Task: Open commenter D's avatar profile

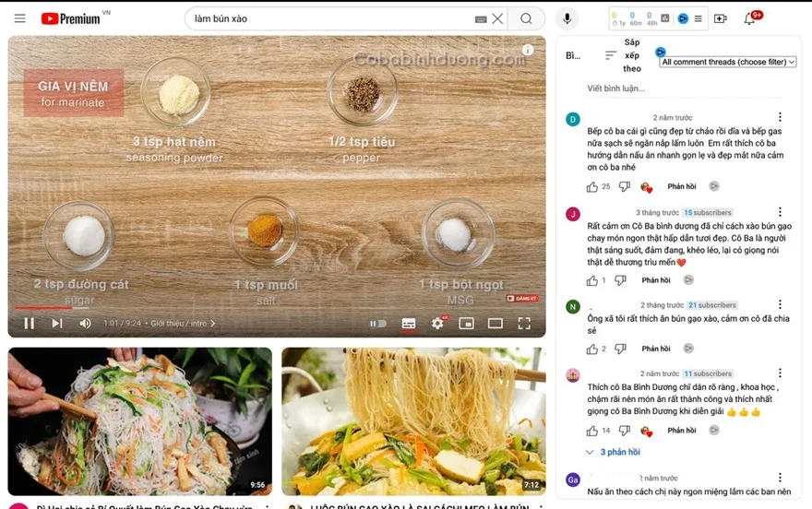Action: click(573, 120)
